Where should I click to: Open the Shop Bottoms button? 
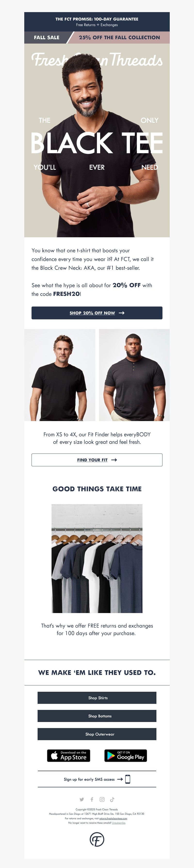coord(97,716)
